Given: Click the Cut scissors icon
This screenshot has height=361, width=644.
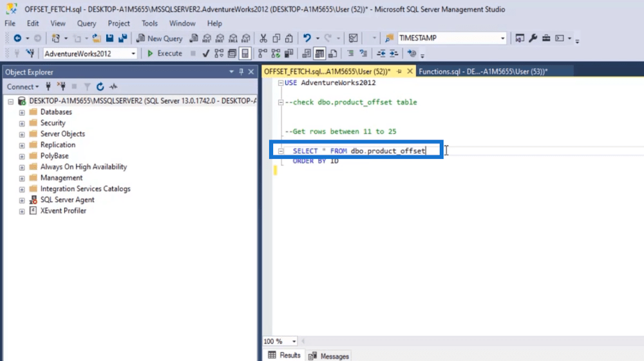Looking at the screenshot, I should pyautogui.click(x=263, y=38).
